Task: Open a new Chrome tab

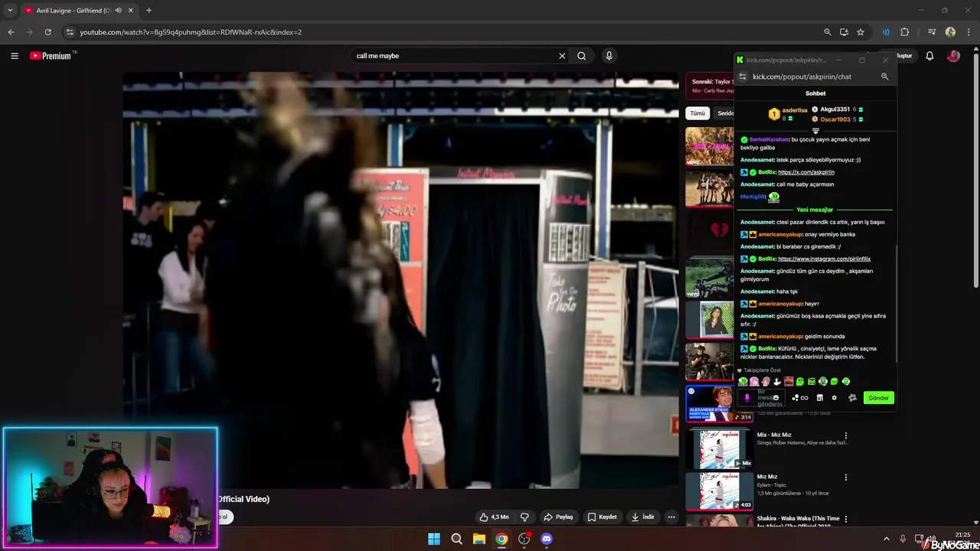Action: pyautogui.click(x=149, y=11)
